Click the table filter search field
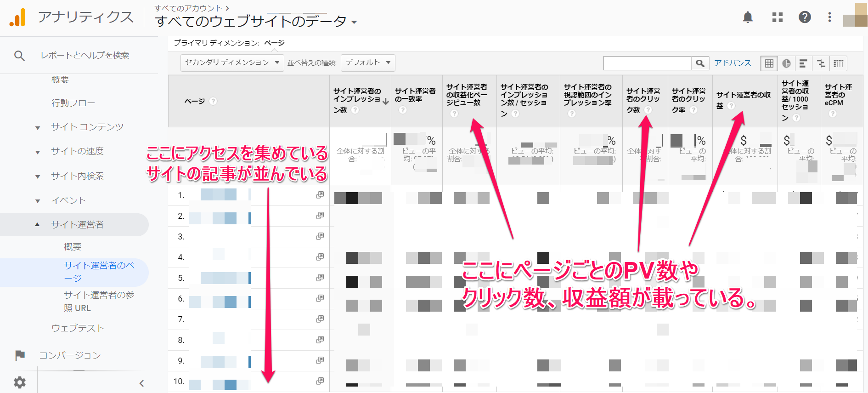The image size is (868, 393). 647,63
